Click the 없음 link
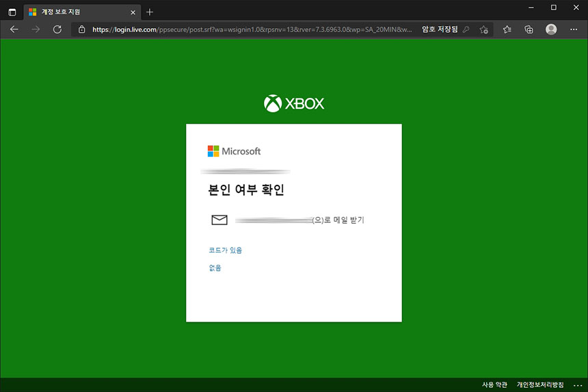 [x=215, y=268]
